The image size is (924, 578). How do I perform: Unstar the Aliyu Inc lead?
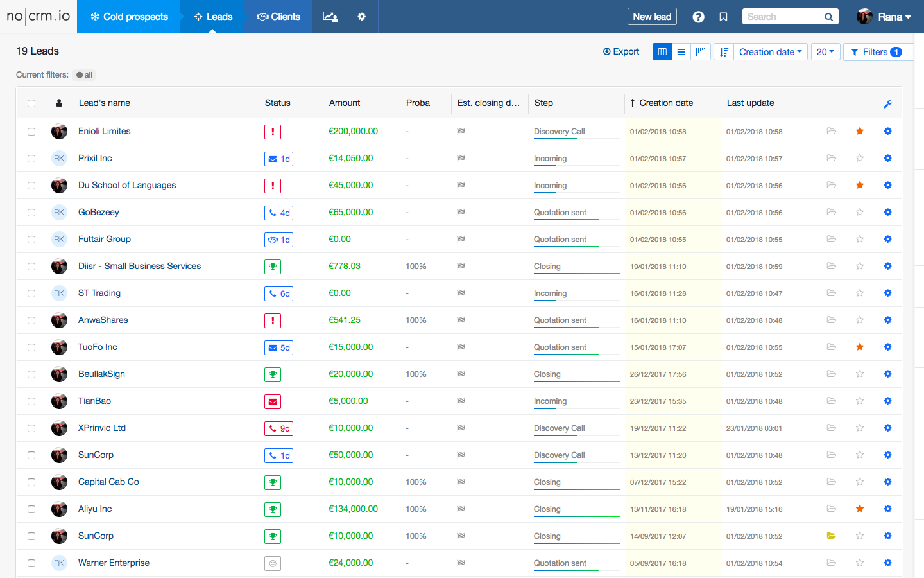(x=859, y=509)
